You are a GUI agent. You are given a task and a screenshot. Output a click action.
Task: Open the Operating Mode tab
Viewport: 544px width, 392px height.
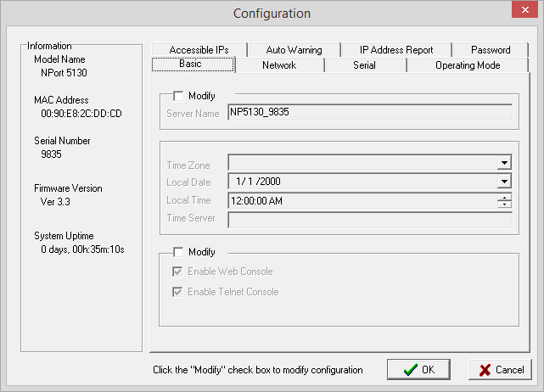tap(468, 65)
